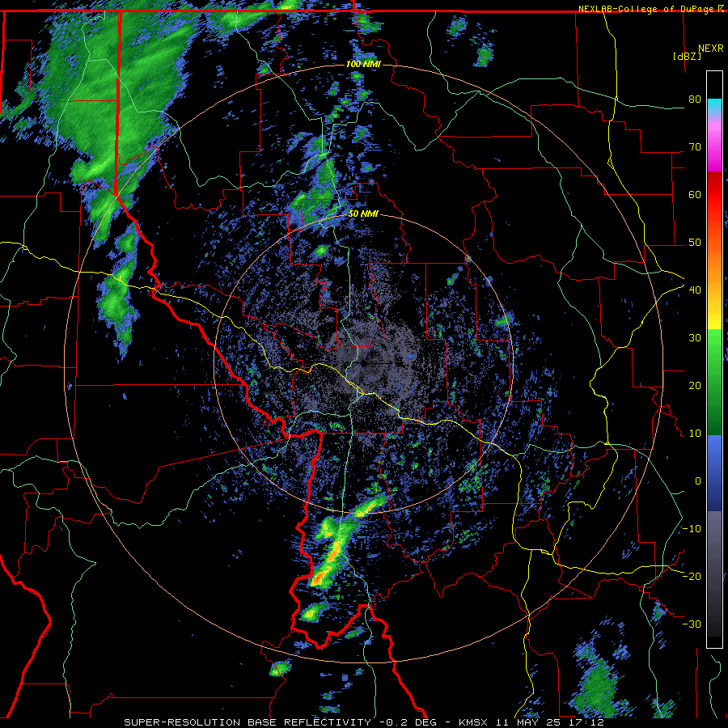Click the 40 dBZ scale value

pyautogui.click(x=695, y=290)
